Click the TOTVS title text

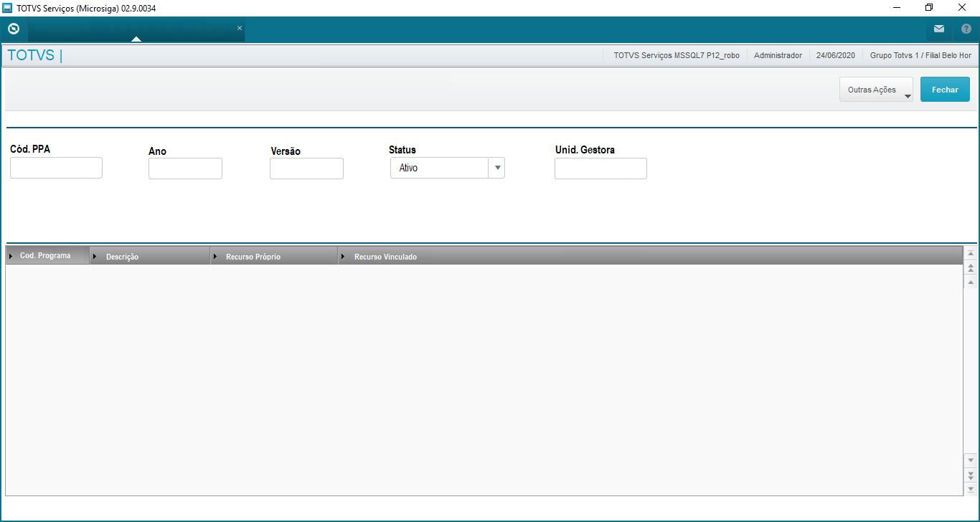(x=31, y=55)
